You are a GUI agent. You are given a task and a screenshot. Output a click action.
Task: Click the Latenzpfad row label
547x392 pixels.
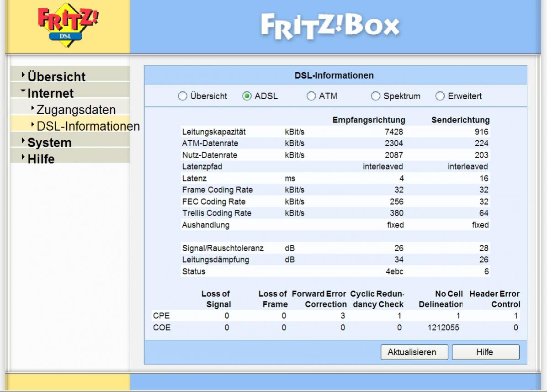point(202,166)
